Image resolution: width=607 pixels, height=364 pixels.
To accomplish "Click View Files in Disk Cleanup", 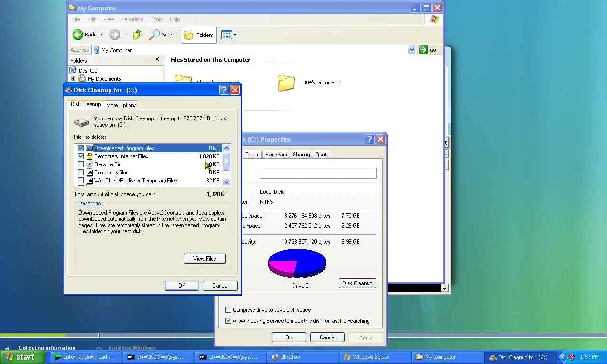I will point(204,258).
